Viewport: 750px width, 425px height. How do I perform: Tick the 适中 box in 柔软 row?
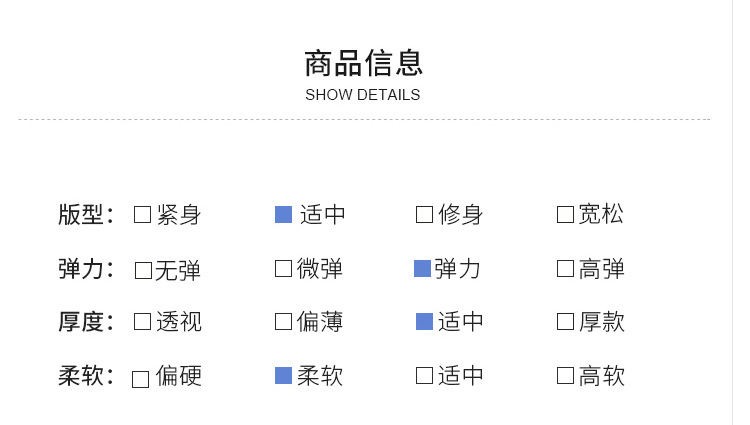424,375
